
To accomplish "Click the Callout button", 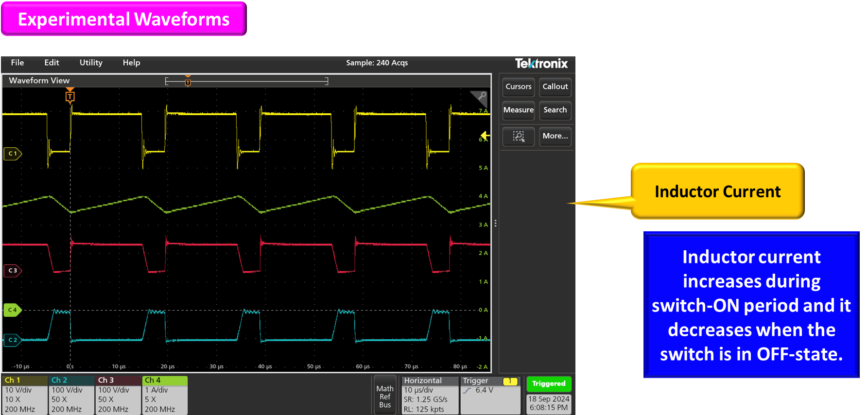I will click(x=555, y=87).
